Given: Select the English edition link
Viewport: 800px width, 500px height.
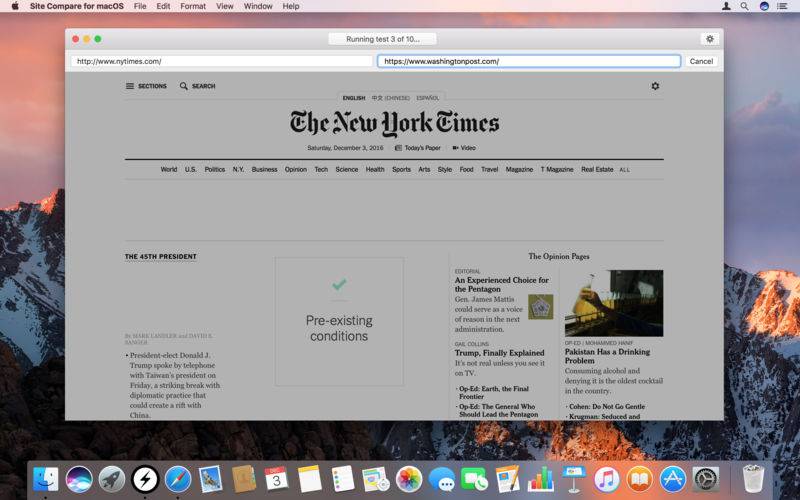Looking at the screenshot, I should (354, 98).
